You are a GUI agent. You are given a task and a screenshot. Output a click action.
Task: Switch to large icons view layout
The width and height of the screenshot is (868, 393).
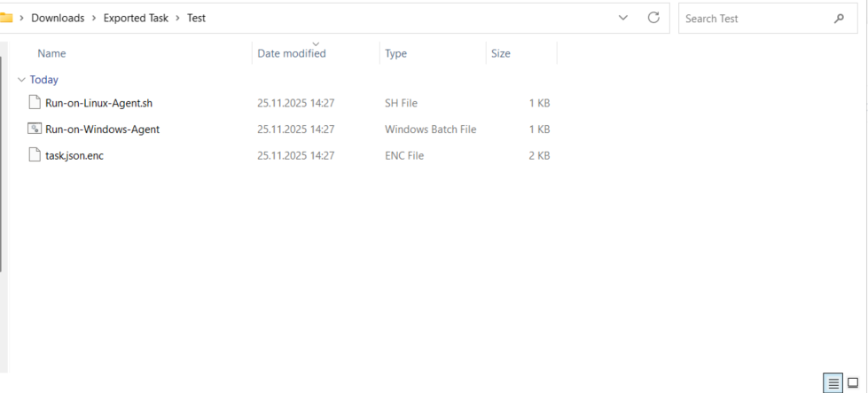853,383
